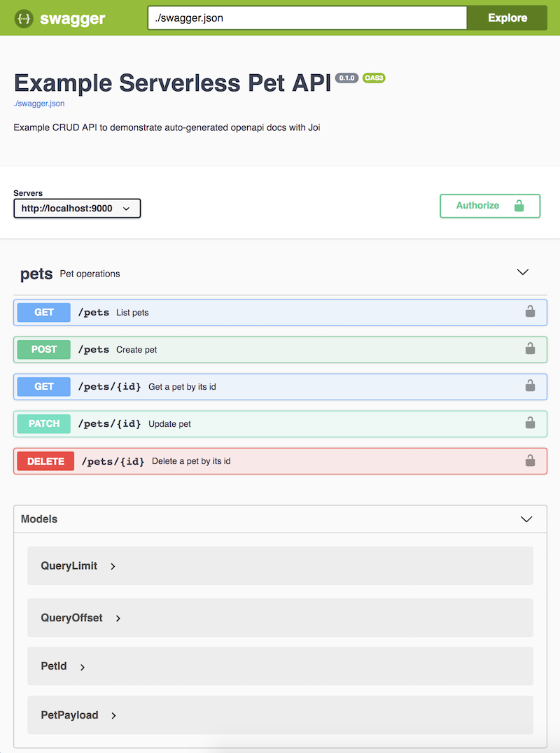Click the 'Servers' label
This screenshot has height=753, width=560.
pyautogui.click(x=28, y=193)
